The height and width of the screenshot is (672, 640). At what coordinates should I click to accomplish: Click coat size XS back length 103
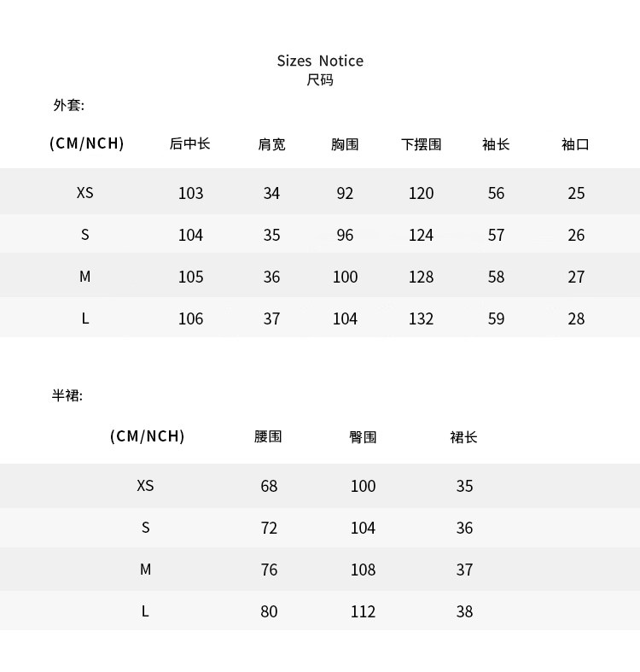pos(190,193)
